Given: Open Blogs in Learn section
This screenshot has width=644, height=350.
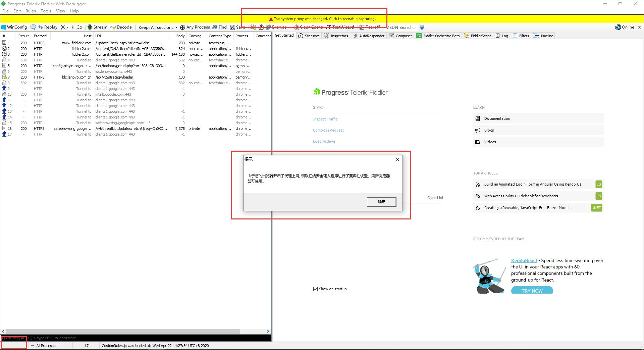Looking at the screenshot, I should (538, 130).
